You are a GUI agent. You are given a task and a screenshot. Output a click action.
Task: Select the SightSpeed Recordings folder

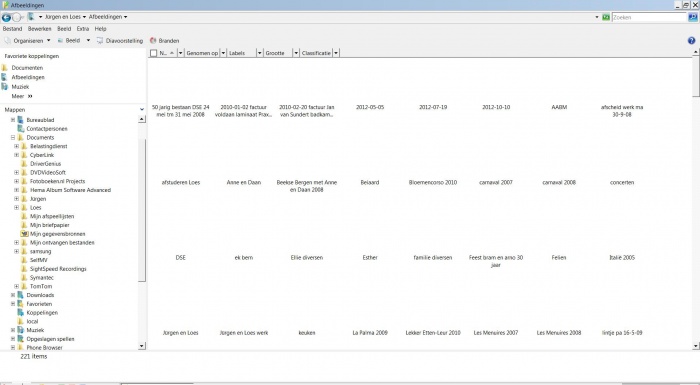58,269
